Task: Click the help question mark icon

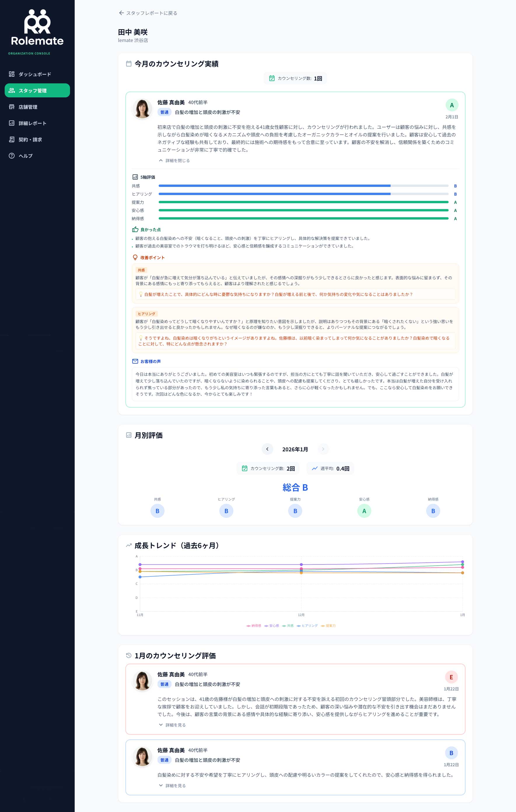Action: [12, 156]
